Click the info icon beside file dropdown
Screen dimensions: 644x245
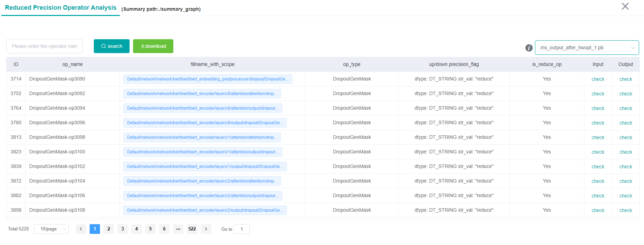click(529, 48)
